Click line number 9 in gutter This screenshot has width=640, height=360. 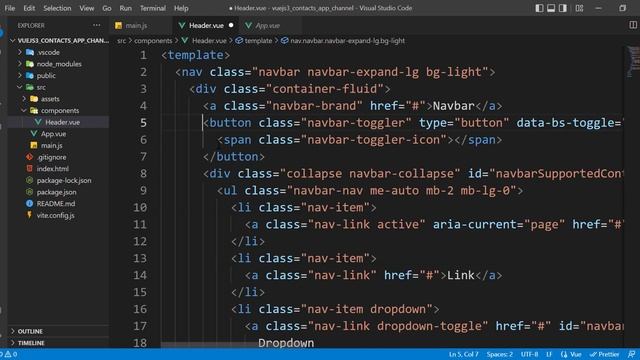(x=143, y=191)
